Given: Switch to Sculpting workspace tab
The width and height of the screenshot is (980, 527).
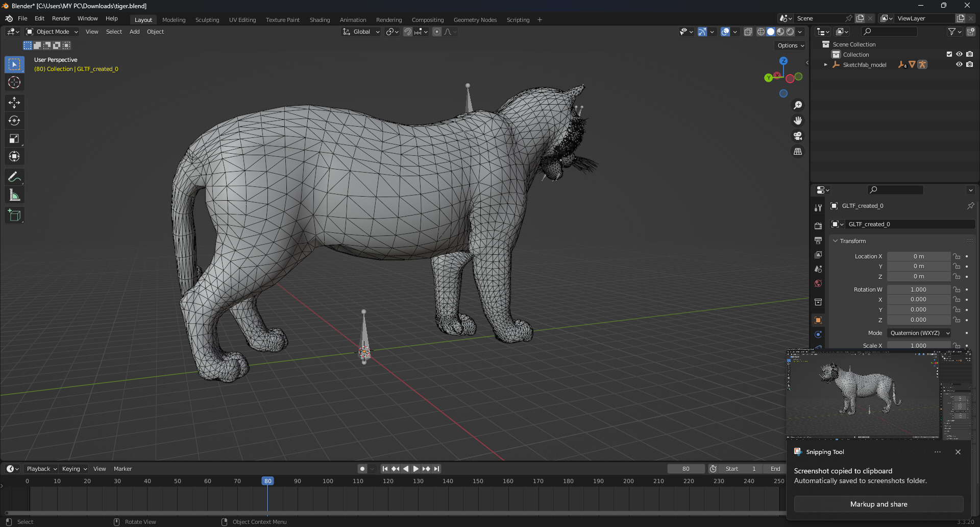Looking at the screenshot, I should click(x=207, y=20).
